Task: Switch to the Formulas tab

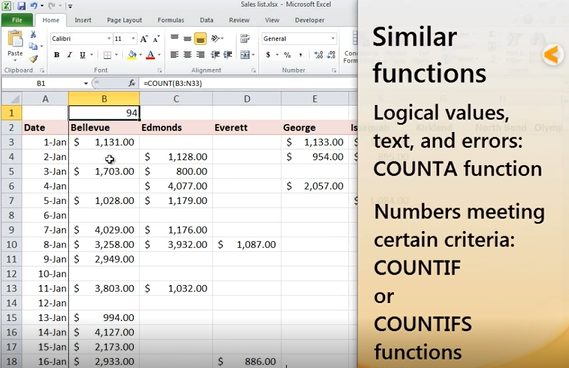Action: [171, 20]
